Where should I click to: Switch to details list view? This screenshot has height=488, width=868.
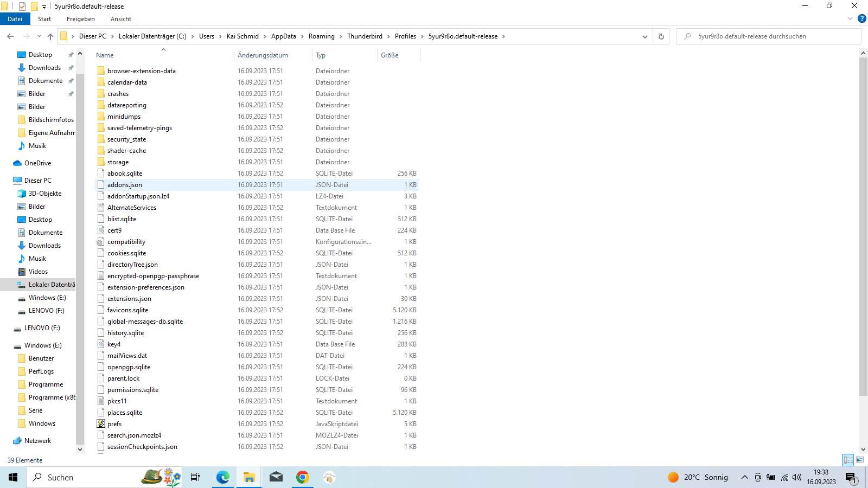[x=848, y=460]
